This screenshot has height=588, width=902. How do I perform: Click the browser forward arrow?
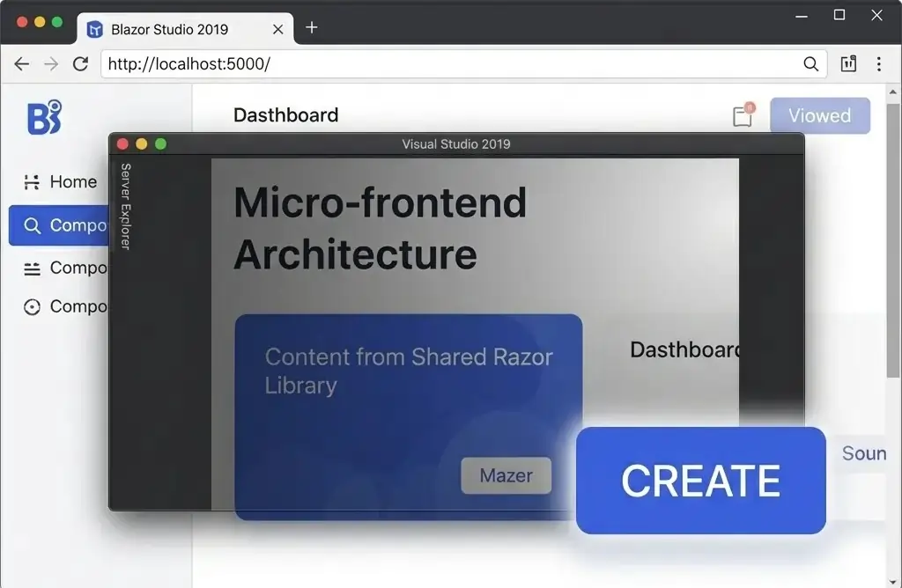tap(51, 63)
